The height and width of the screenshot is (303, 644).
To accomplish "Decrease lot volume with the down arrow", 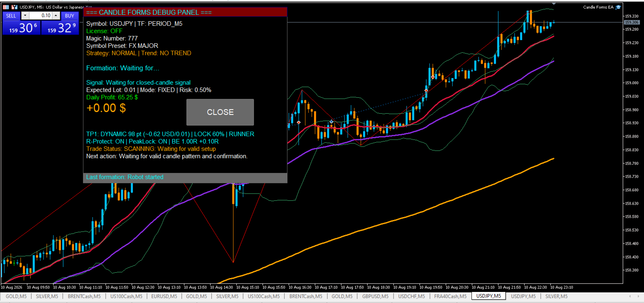I will [x=25, y=16].
